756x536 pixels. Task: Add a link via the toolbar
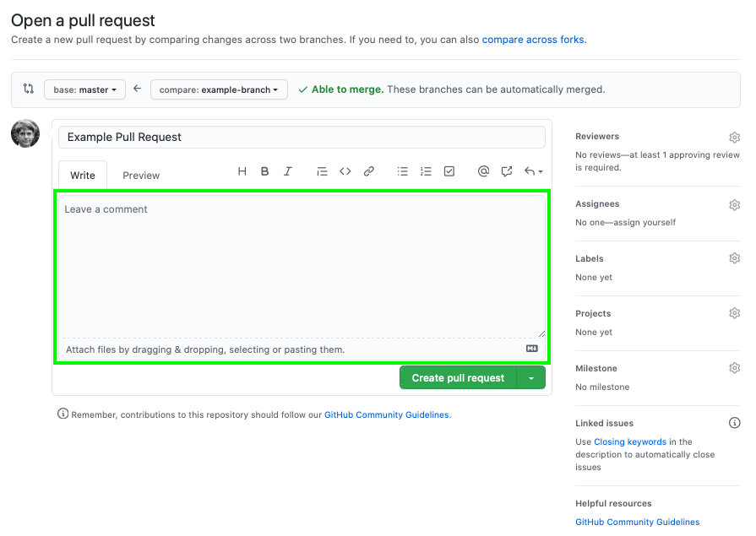click(369, 171)
